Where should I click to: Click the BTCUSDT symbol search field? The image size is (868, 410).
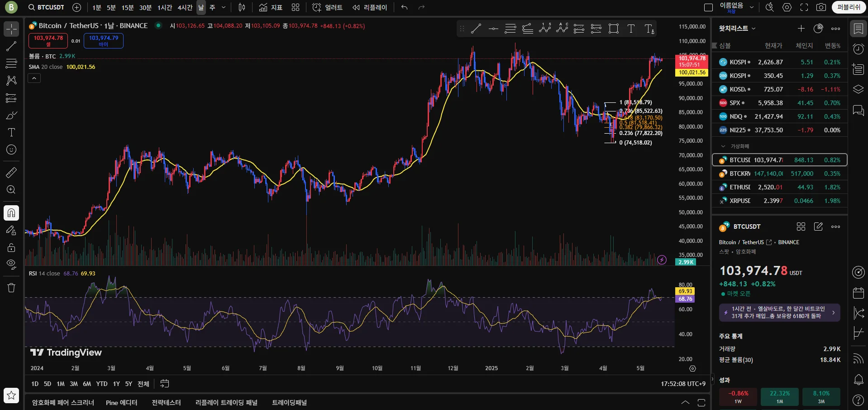(x=46, y=7)
